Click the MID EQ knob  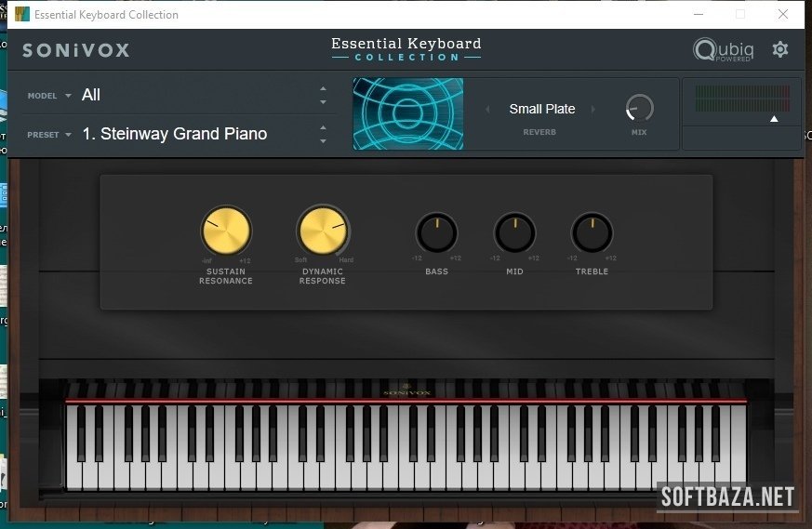point(514,233)
